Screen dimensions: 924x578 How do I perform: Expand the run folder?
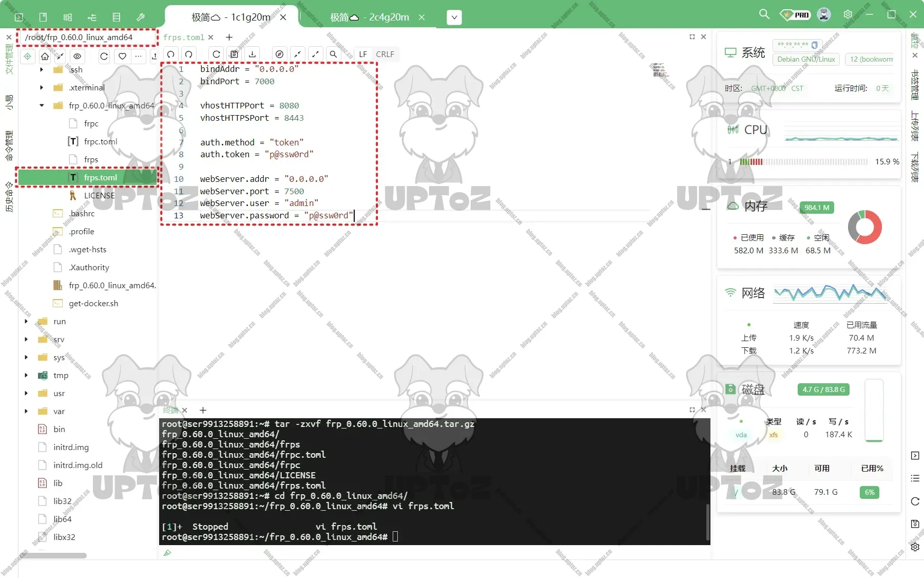click(26, 321)
